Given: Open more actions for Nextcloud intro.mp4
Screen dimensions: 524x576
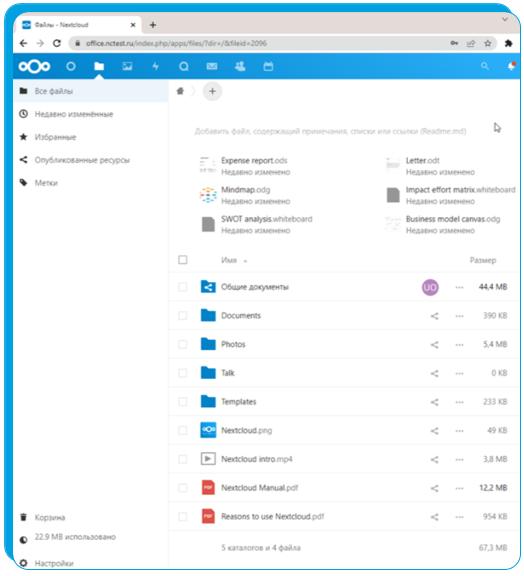Looking at the screenshot, I should [x=459, y=459].
